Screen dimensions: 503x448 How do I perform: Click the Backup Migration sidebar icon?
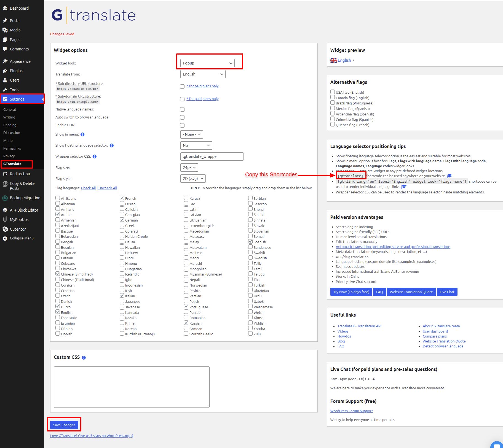(x=5, y=198)
